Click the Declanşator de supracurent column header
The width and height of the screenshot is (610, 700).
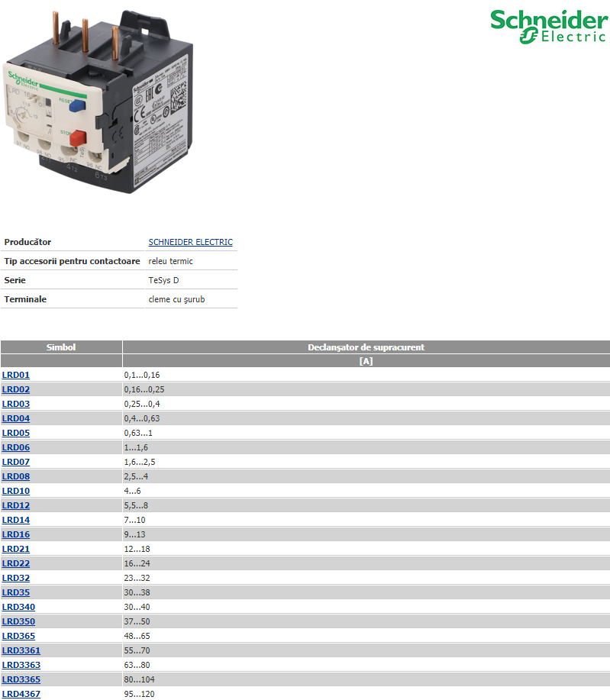tap(366, 347)
